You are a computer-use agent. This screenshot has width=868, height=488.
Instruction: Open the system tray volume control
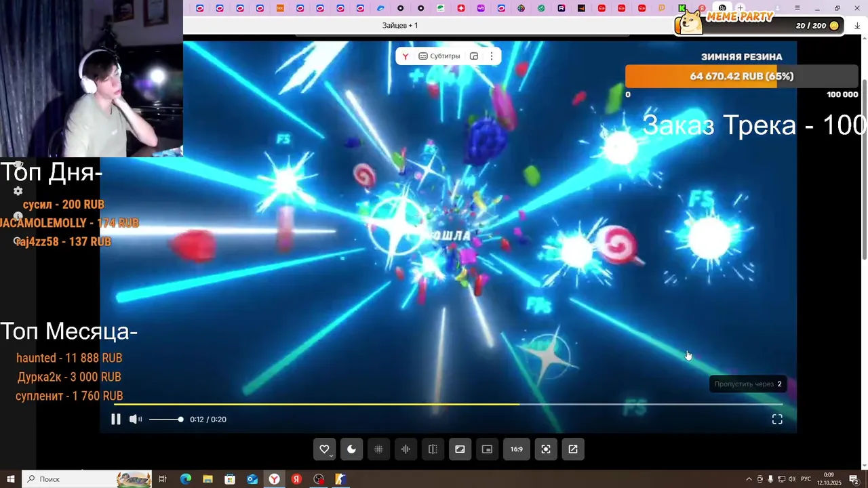(792, 479)
